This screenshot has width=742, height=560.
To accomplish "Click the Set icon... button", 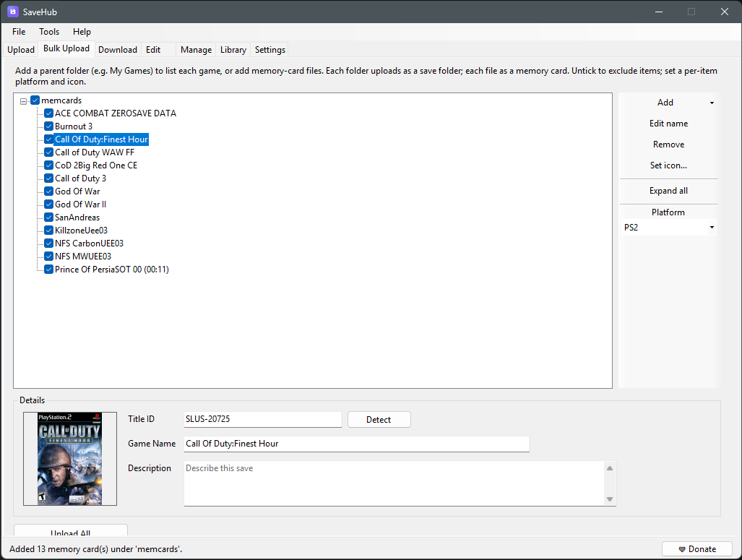I will 668,165.
